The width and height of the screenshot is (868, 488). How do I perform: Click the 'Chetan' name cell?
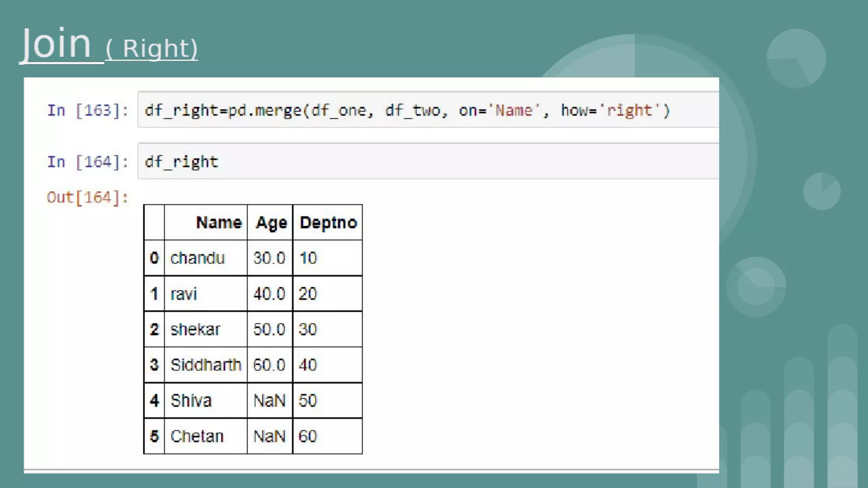(197, 436)
